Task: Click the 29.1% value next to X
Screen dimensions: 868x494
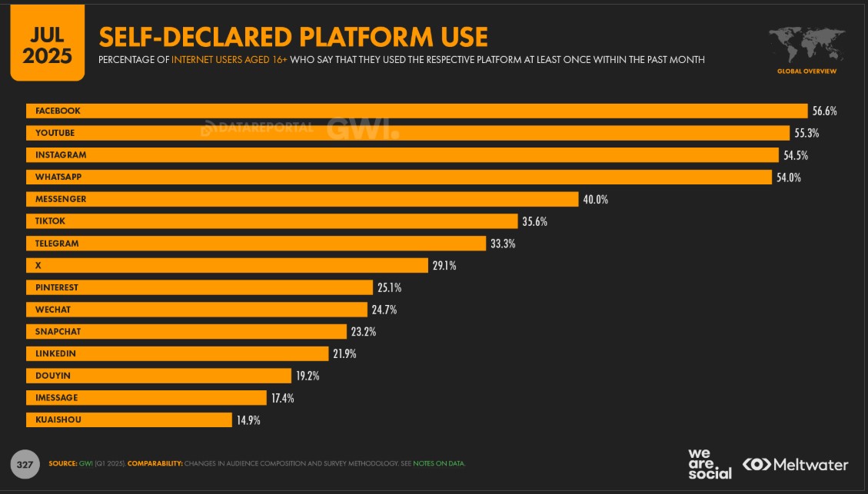Action: click(444, 266)
